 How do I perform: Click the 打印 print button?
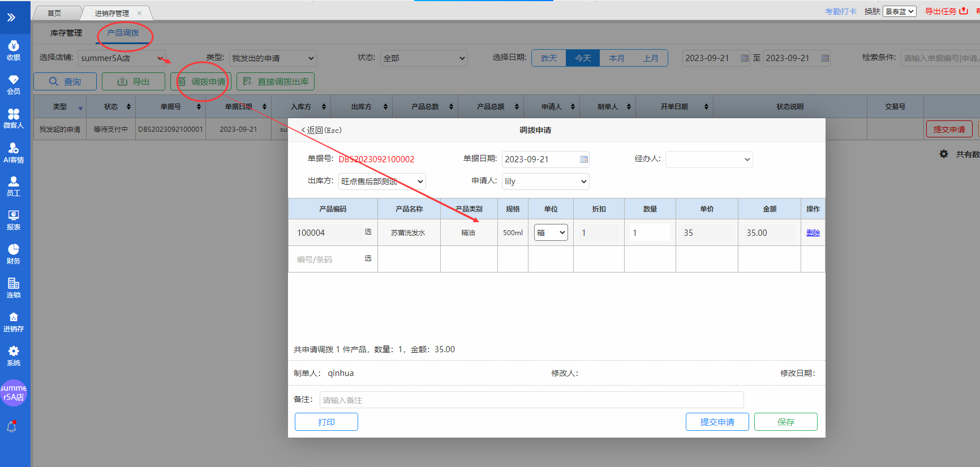326,422
